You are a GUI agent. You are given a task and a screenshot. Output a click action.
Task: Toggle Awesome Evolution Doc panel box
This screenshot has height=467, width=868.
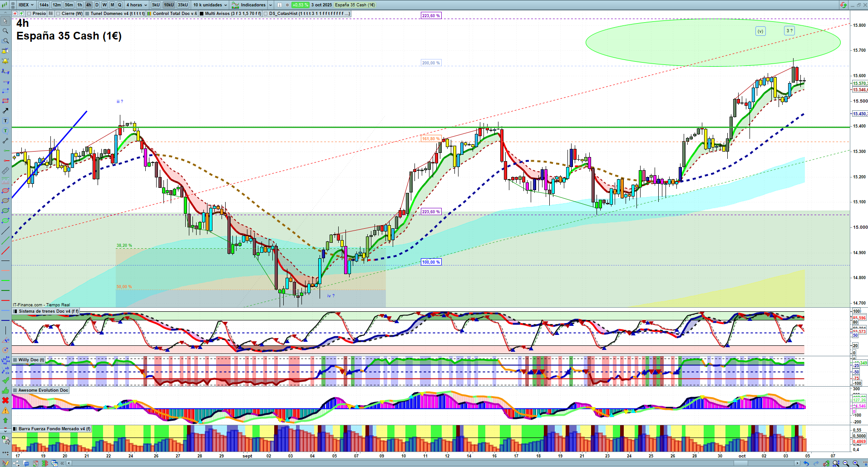click(x=15, y=390)
